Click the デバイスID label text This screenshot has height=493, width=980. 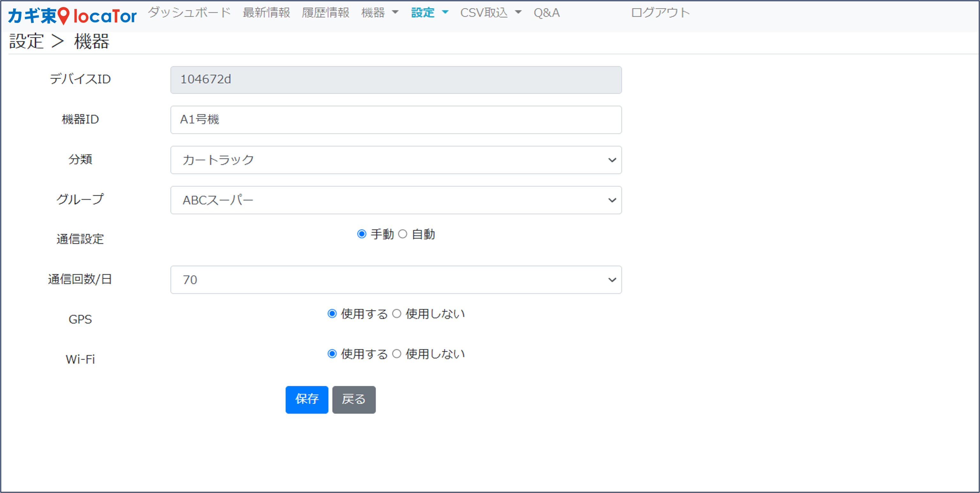pyautogui.click(x=80, y=79)
